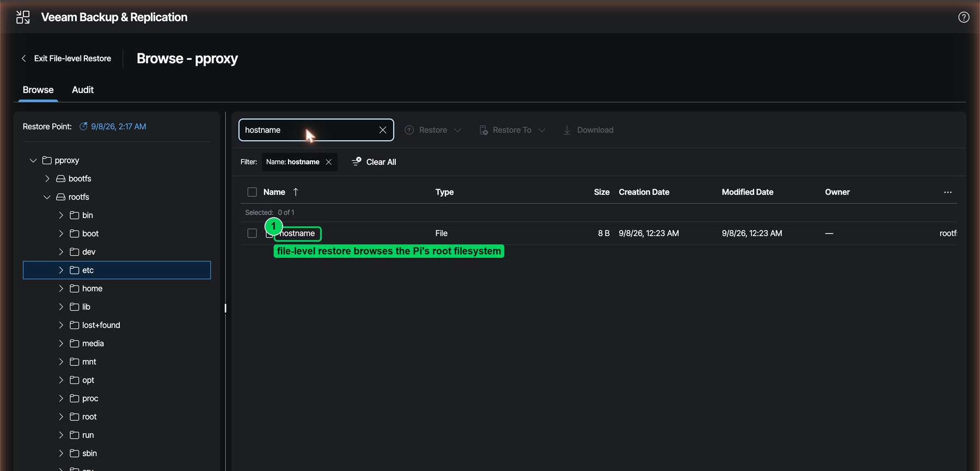Viewport: 980px width, 471px height.
Task: Click the Restore circular arrow icon
Action: point(409,130)
